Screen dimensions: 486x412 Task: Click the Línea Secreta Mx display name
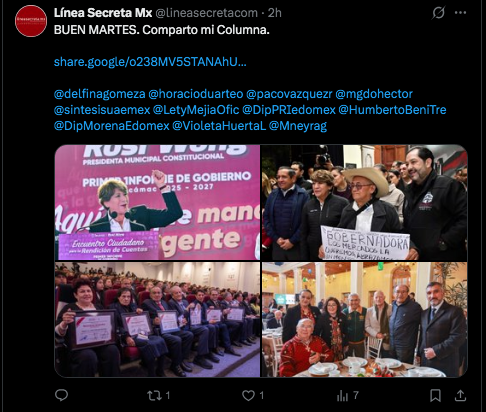[103, 13]
